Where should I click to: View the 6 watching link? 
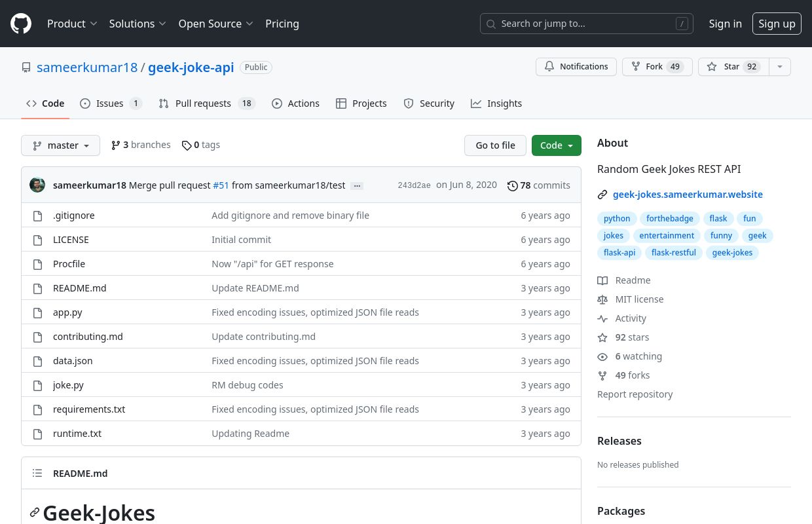[630, 356]
